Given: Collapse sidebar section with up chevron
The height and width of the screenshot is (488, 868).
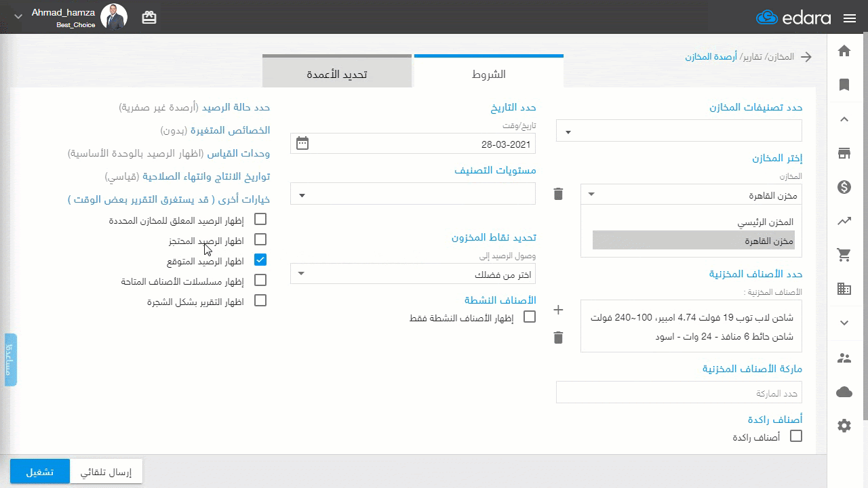Looking at the screenshot, I should pyautogui.click(x=844, y=119).
